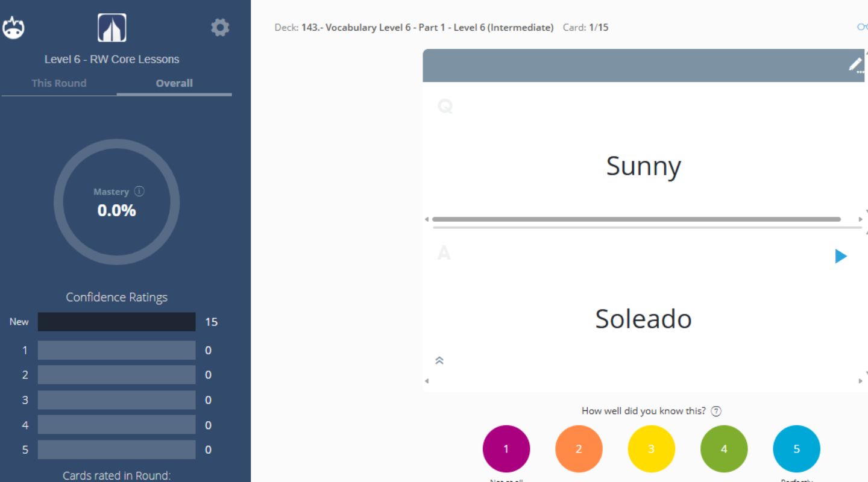Open the confidence ratings help icon

tap(717, 411)
